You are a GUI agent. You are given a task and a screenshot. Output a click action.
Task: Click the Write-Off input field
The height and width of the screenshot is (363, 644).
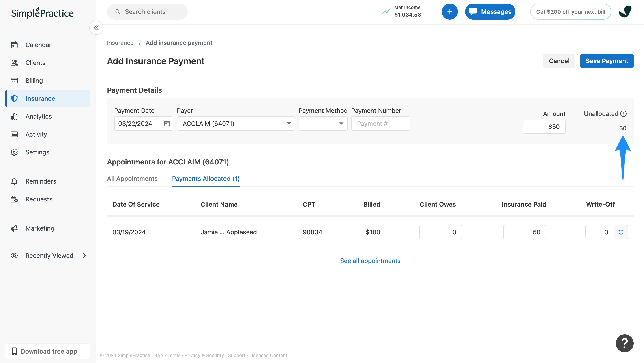click(x=599, y=232)
